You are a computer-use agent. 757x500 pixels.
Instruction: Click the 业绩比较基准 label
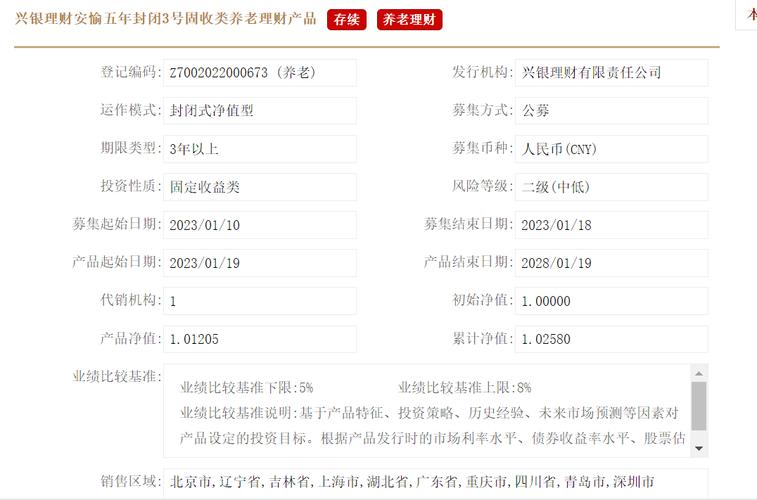(117, 376)
